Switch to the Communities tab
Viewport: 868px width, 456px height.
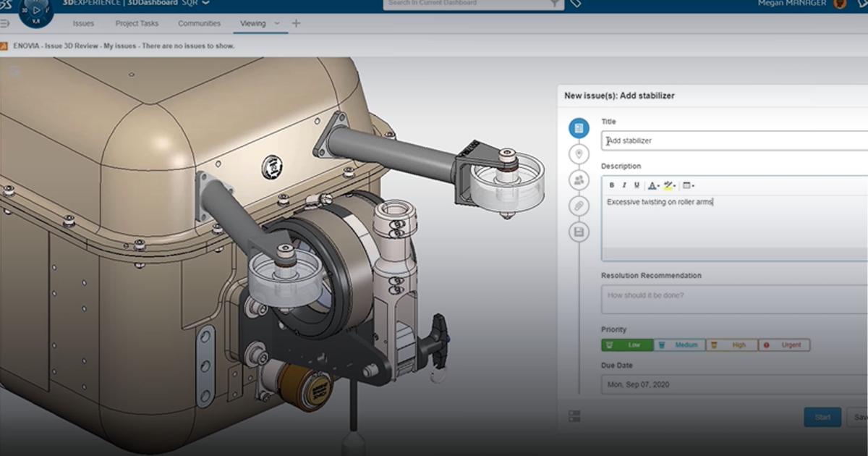(x=199, y=23)
